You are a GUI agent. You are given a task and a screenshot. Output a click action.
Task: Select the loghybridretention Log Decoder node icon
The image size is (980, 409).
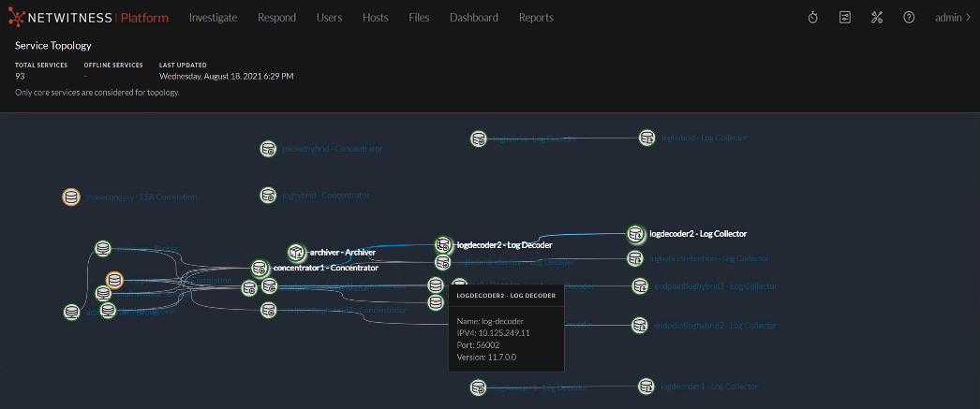pyautogui.click(x=442, y=262)
